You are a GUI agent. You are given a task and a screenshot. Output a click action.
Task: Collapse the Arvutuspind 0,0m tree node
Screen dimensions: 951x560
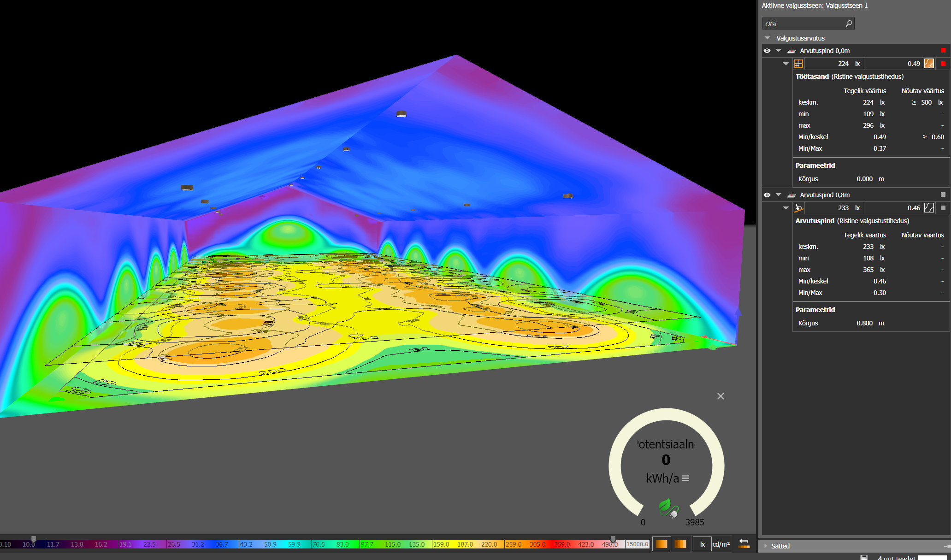[779, 51]
